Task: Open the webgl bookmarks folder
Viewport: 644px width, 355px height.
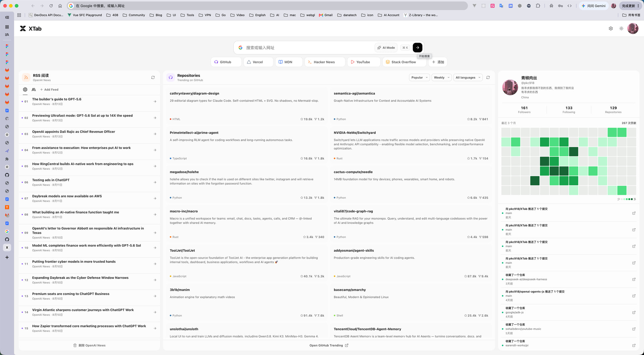Action: pos(308,15)
